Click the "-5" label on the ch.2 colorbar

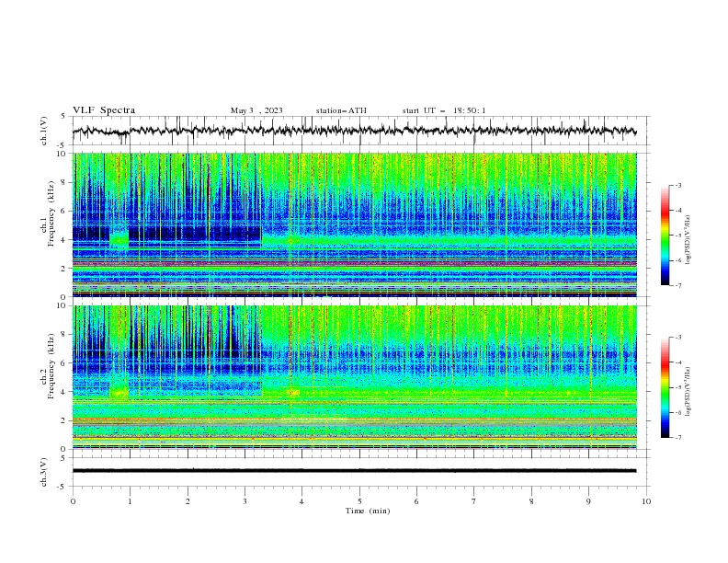678,387
